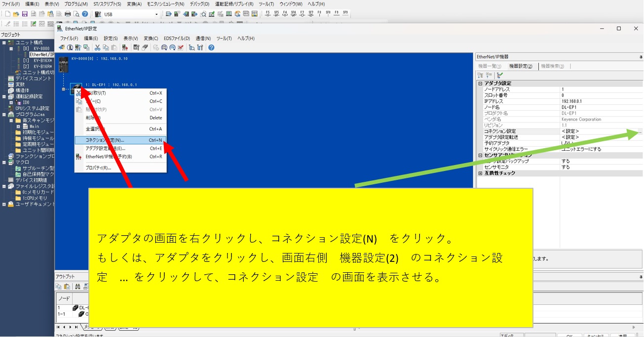Viewport: 644px width, 337px height.
Task: Collapse the アダプタ設定 property group
Action: pos(480,84)
